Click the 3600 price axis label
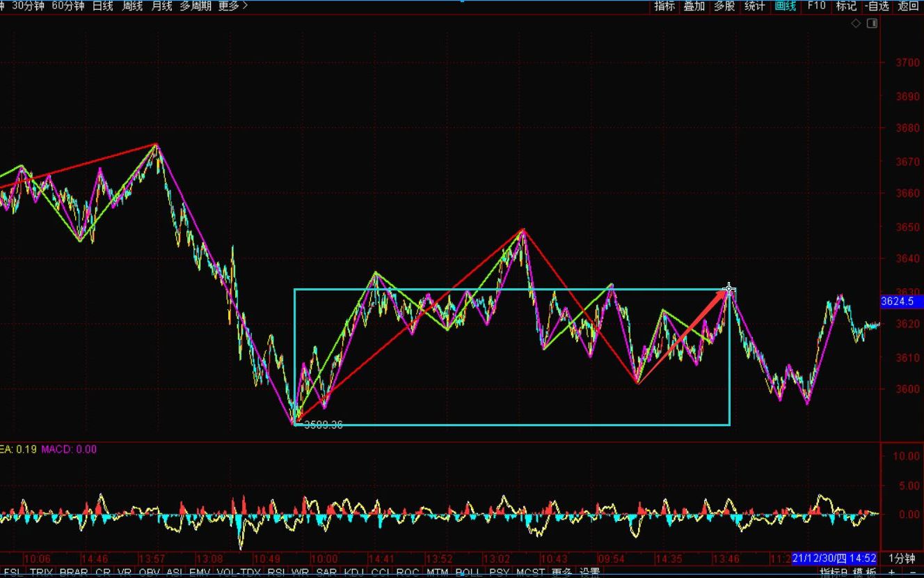Image resolution: width=924 pixels, height=578 pixels. point(907,389)
